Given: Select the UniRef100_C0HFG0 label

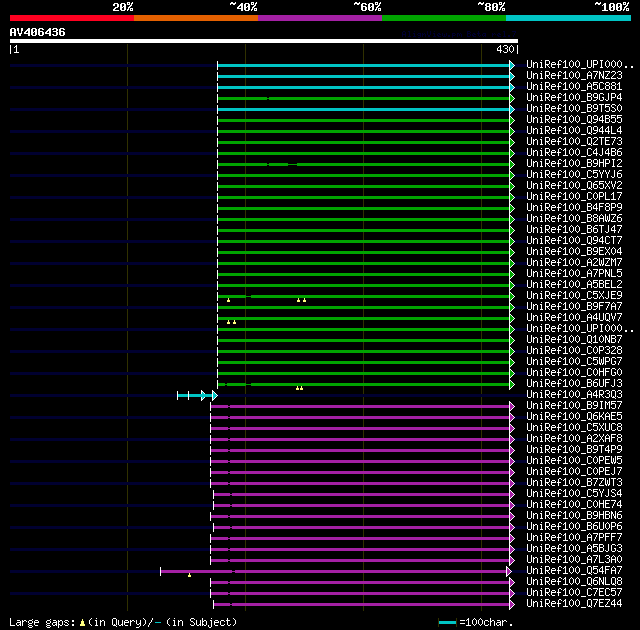Looking at the screenshot, I should pos(574,373).
